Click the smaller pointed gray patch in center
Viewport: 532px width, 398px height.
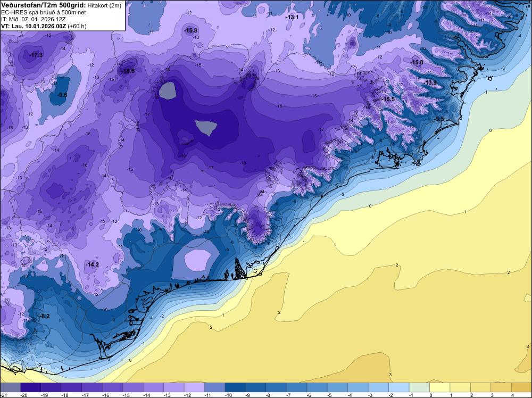pyautogui.click(x=206, y=128)
